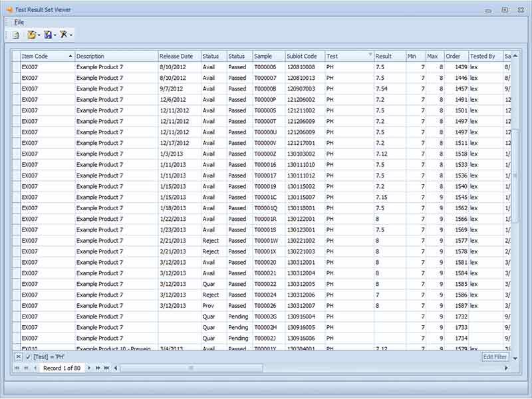Image resolution: width=532 pixels, height=399 pixels.
Task: Go to previous page navigation button
Action: [x=26, y=368]
